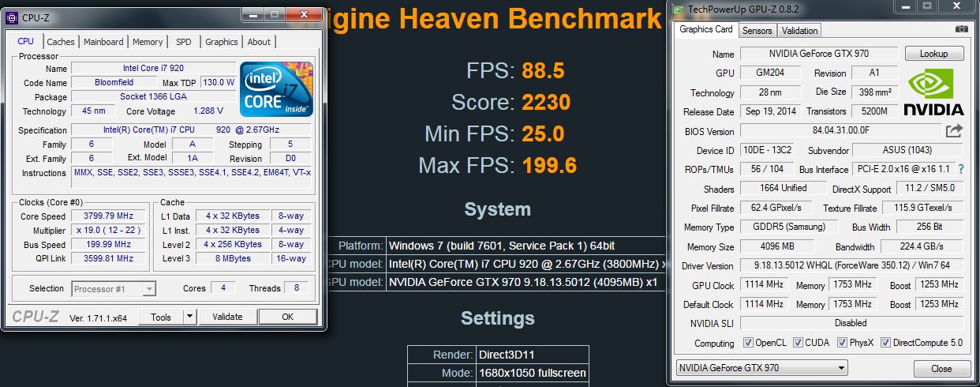Click the Level 3 cache value 8 MBytes
The width and height of the screenshot is (980, 387).
[234, 258]
